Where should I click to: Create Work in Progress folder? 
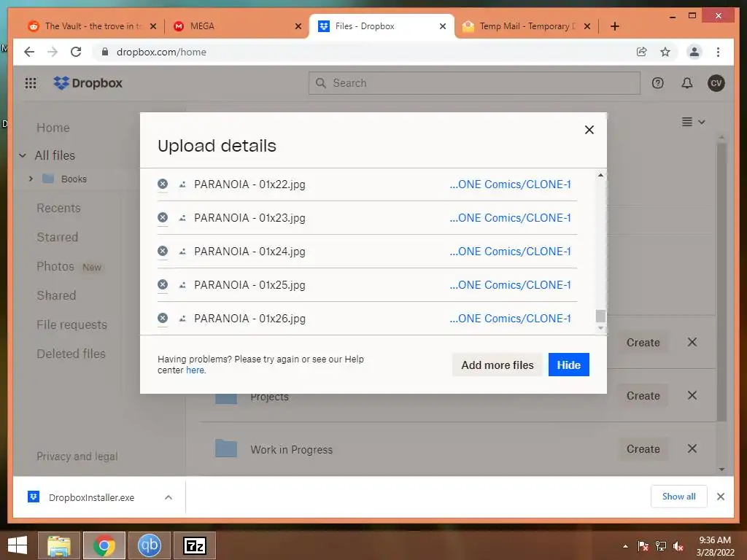pos(643,449)
